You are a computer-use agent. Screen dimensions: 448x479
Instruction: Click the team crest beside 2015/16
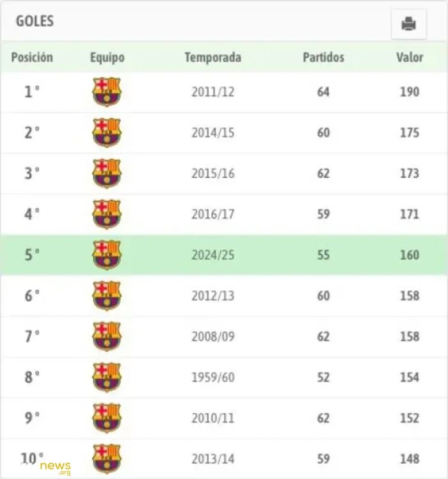point(107,173)
